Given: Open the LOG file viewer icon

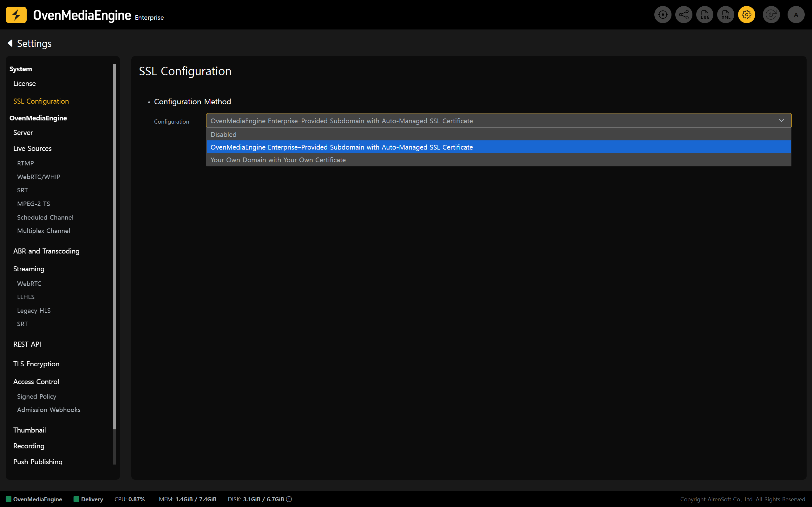Looking at the screenshot, I should click(x=704, y=15).
